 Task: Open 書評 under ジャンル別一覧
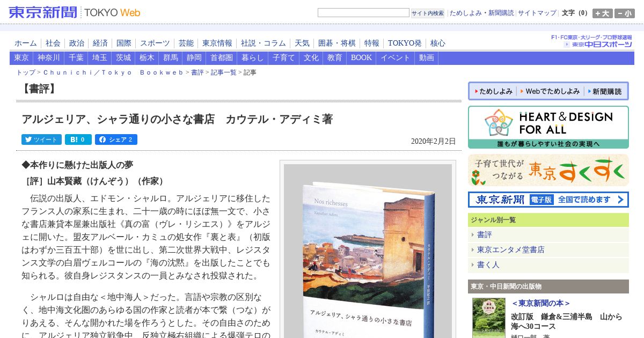tap(485, 234)
